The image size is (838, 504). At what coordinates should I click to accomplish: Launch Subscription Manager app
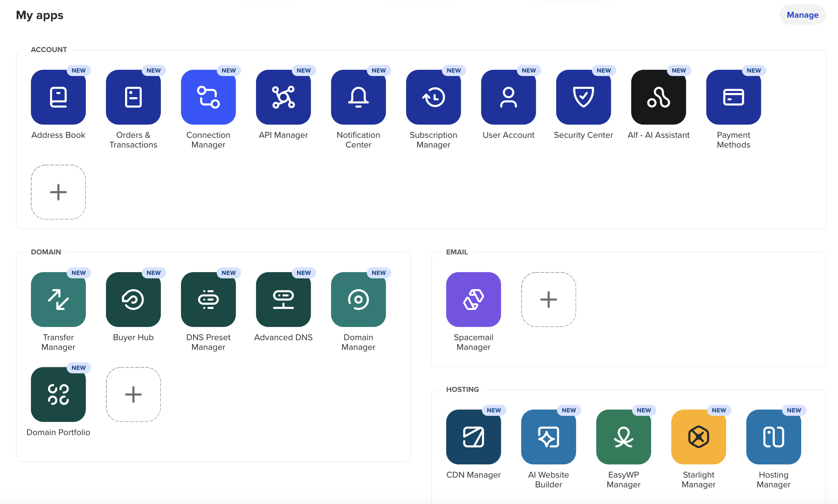(x=434, y=97)
